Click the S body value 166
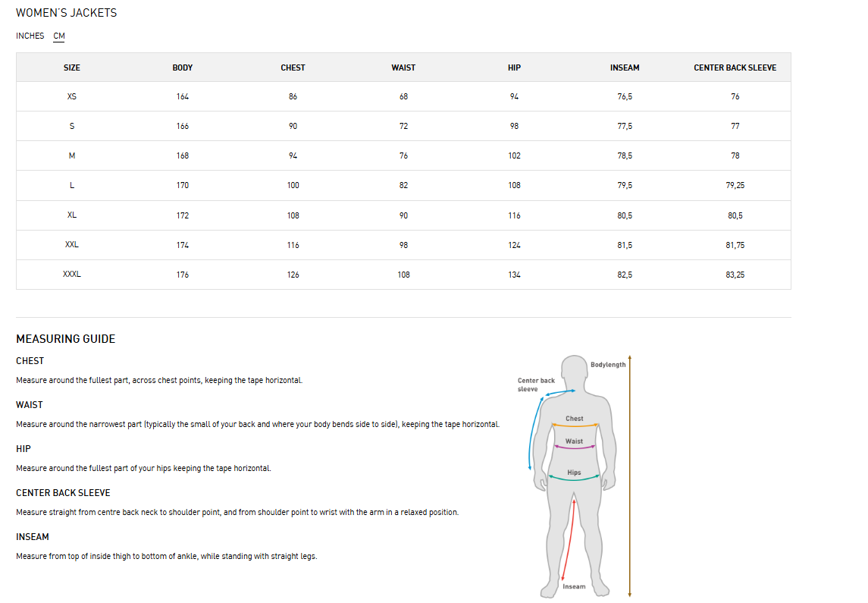The image size is (868, 603). (x=183, y=126)
